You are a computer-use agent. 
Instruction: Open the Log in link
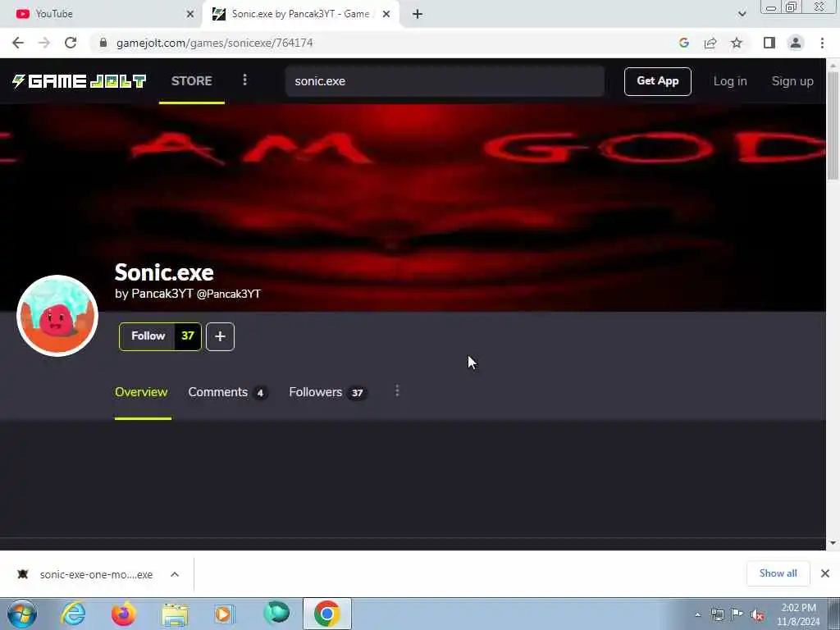[x=729, y=81]
